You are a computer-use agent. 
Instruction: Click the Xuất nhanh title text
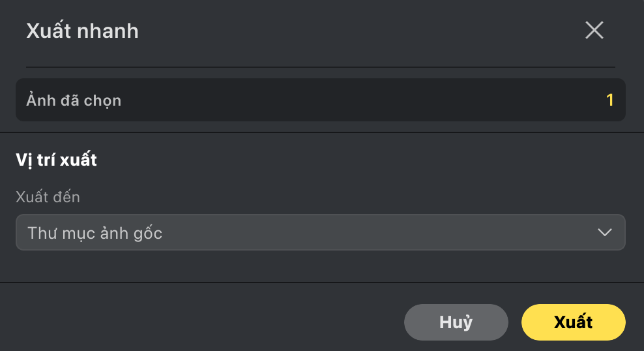(82, 31)
